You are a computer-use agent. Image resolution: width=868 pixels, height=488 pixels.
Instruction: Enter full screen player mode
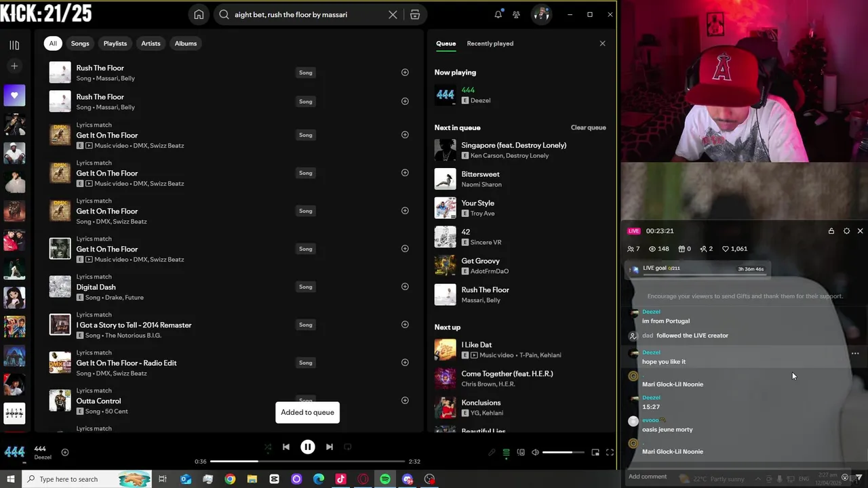(610, 452)
